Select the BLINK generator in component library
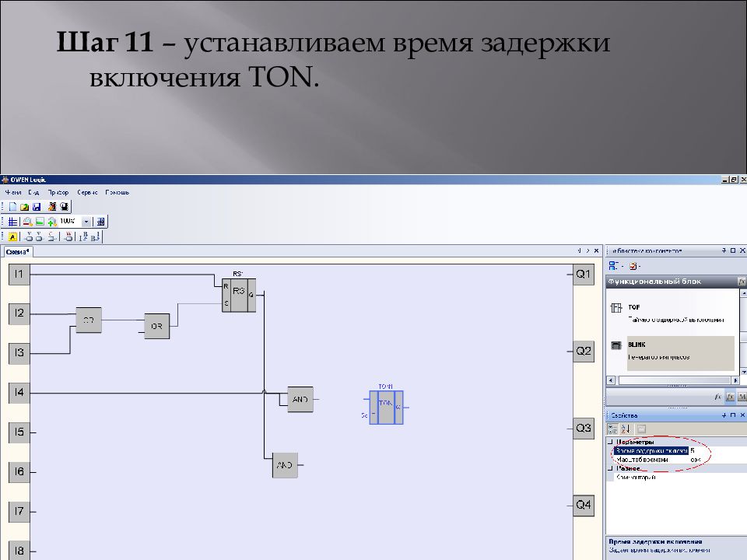The height and width of the screenshot is (560, 747). 672,353
